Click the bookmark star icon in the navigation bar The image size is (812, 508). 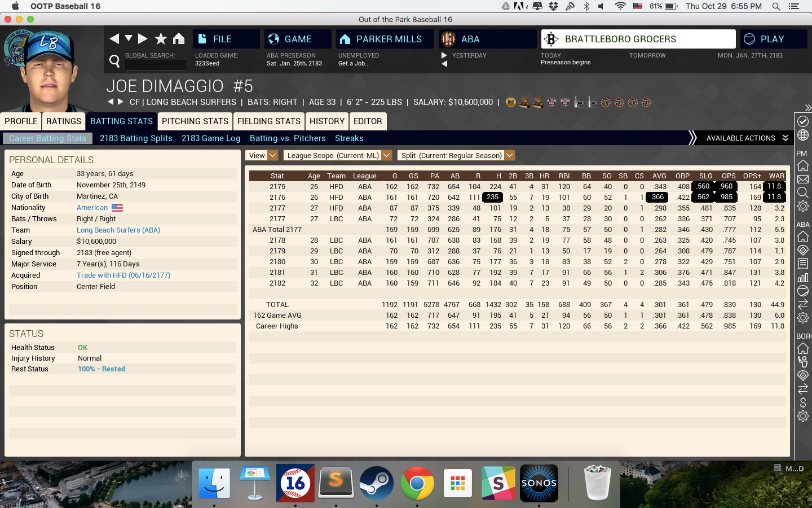tap(161, 38)
